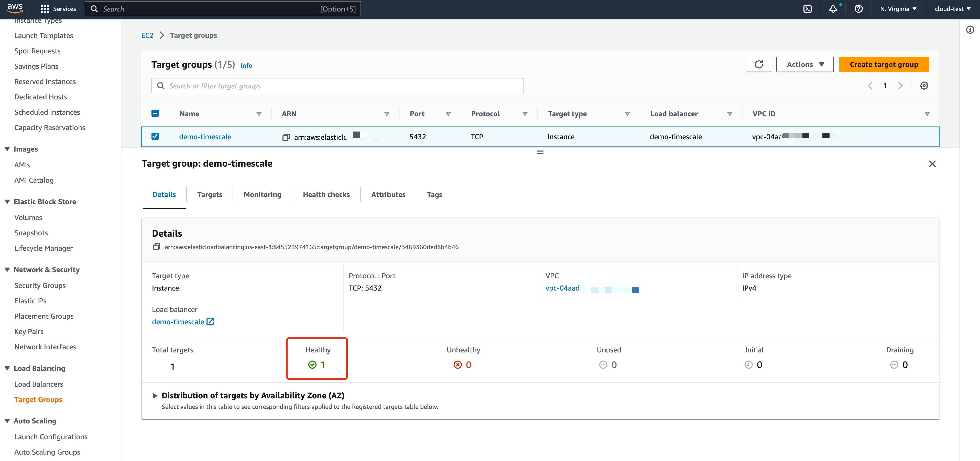Click the Search or filter target groups field
Viewport: 980px width, 461px height.
(x=337, y=86)
